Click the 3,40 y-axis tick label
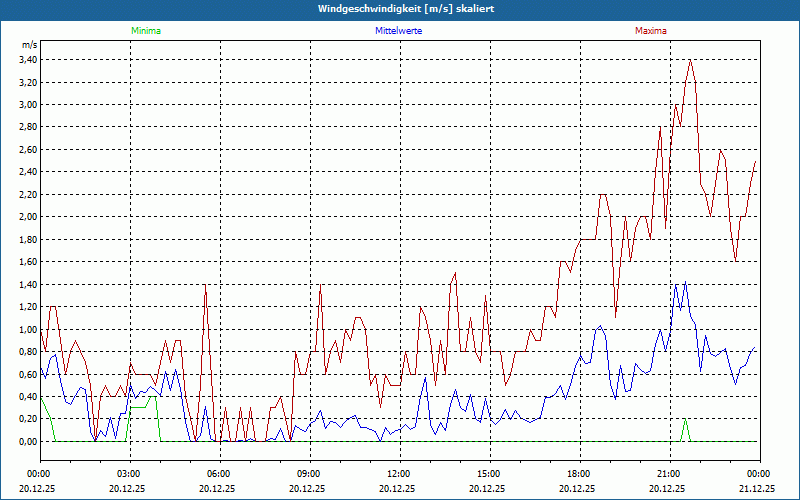 (27, 59)
